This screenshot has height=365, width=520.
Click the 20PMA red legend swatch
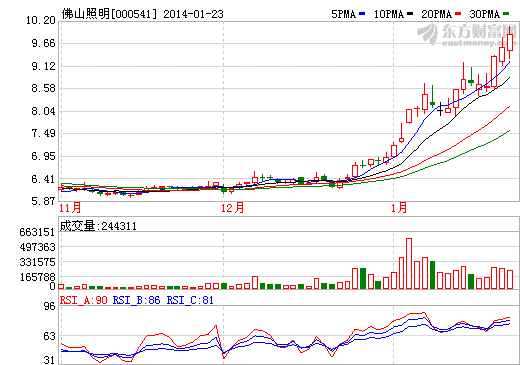[458, 14]
